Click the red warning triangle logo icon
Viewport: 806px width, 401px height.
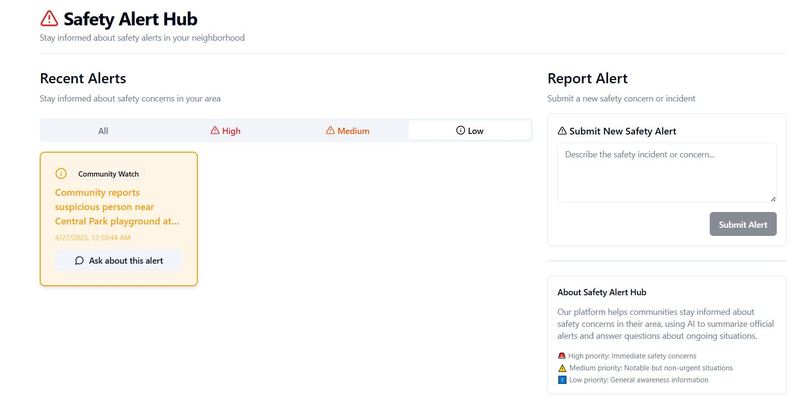[x=49, y=19]
